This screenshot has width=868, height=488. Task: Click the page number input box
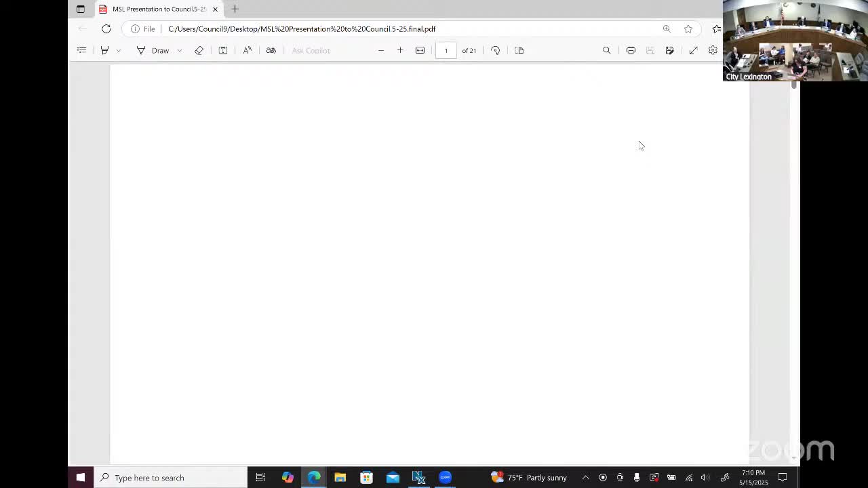[446, 50]
